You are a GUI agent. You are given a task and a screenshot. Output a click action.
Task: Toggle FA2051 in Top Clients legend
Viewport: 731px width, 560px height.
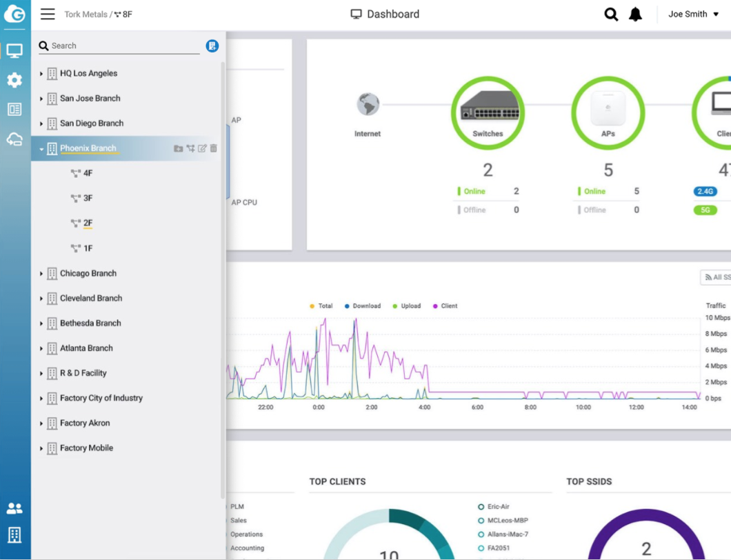tap(494, 548)
